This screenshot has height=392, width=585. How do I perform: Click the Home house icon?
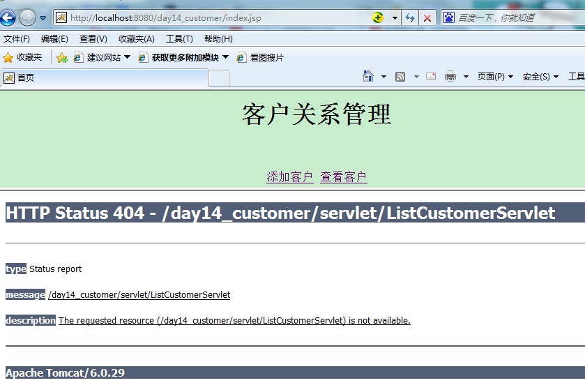pos(368,76)
